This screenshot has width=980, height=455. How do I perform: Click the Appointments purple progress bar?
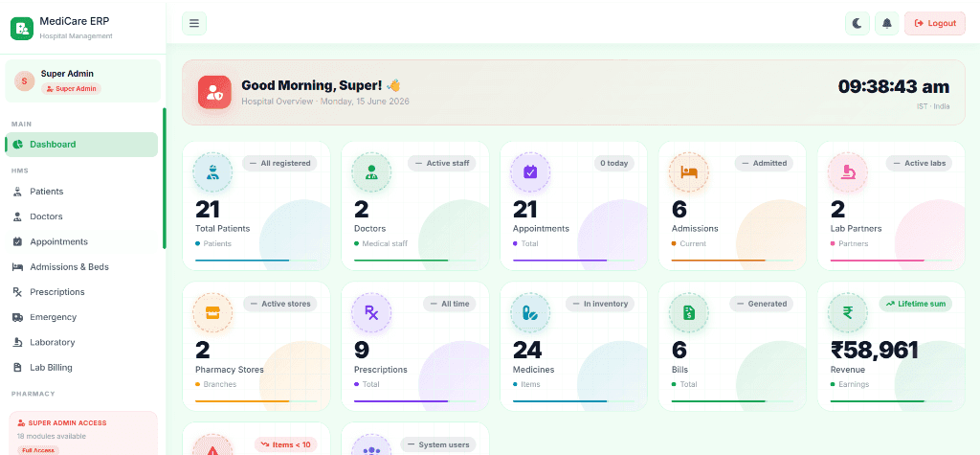pos(574,260)
